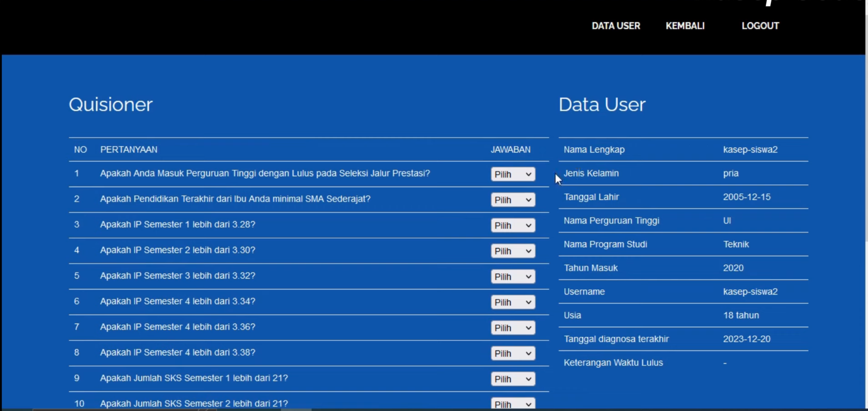Click question text about Pendidikan Terakhir Ibu
The height and width of the screenshot is (411, 868).
point(235,199)
